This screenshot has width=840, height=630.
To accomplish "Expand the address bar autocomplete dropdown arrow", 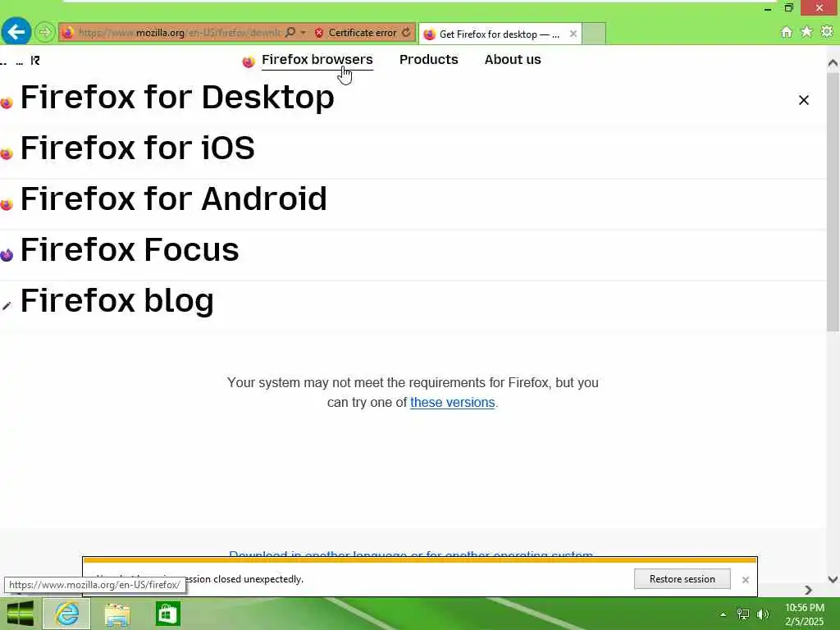I will pyautogui.click(x=304, y=33).
